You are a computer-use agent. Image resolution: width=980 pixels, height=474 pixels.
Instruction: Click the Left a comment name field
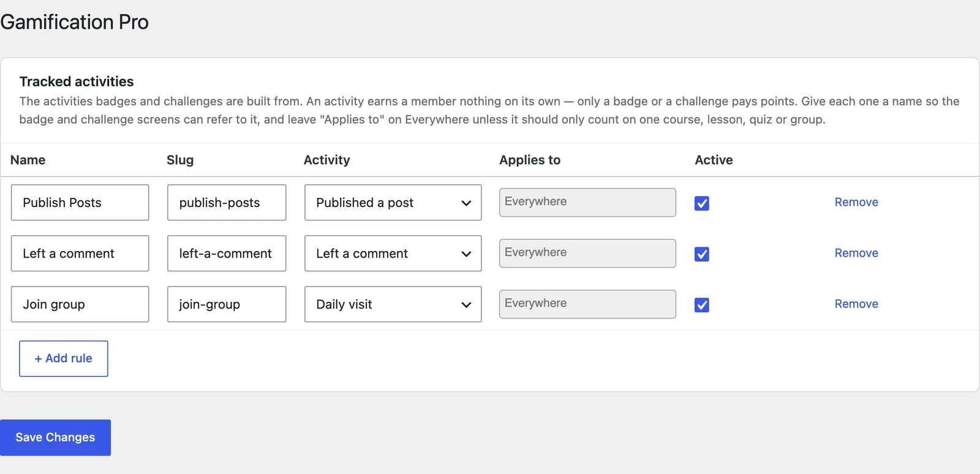[80, 254]
